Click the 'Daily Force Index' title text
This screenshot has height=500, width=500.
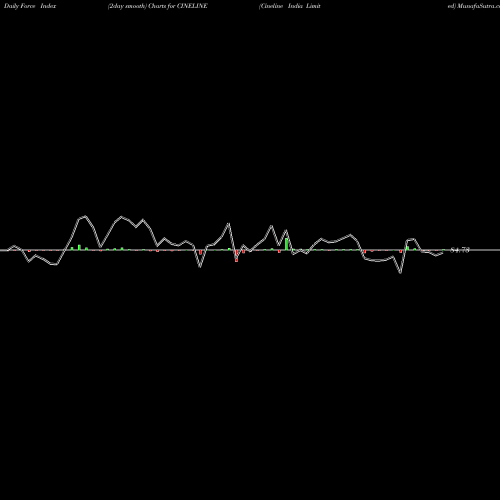(x=30, y=6)
